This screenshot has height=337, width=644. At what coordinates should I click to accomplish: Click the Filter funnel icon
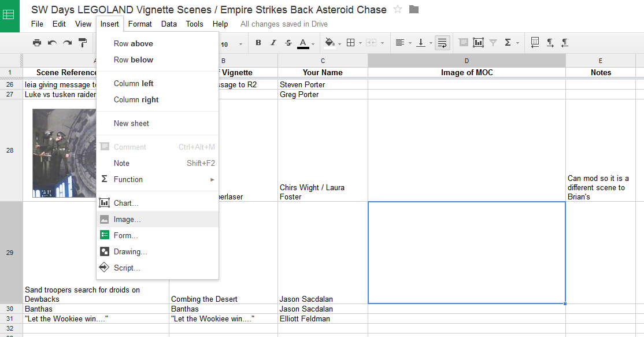click(x=493, y=43)
